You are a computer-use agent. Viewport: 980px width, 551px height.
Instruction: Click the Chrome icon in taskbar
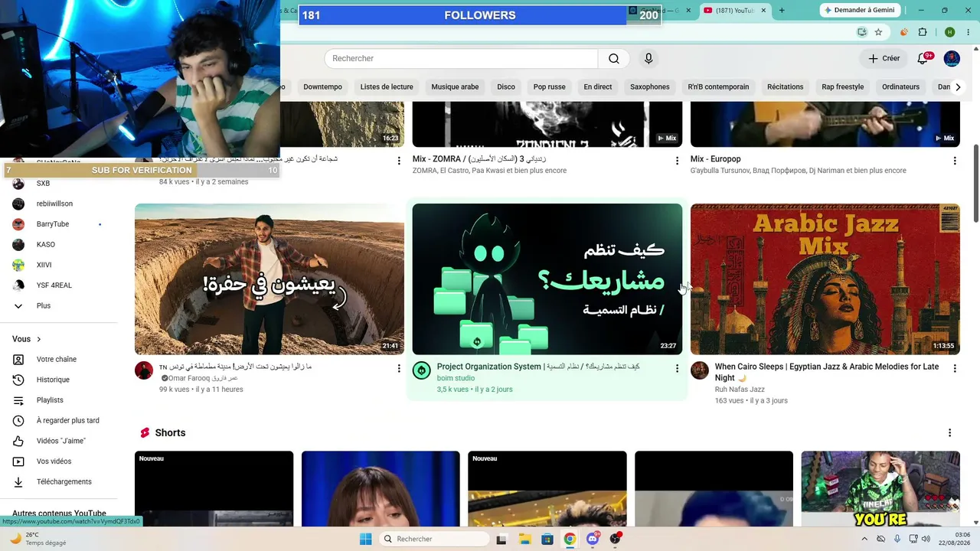click(x=570, y=539)
